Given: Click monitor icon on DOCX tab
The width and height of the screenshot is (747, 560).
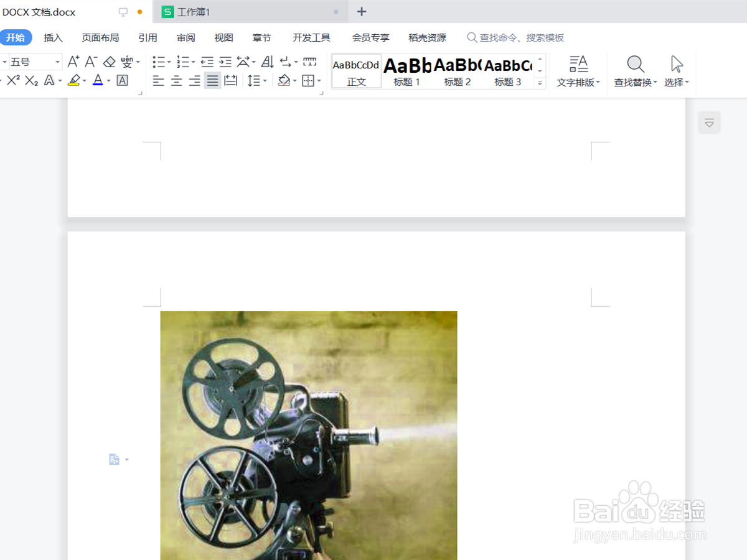Looking at the screenshot, I should tap(123, 12).
